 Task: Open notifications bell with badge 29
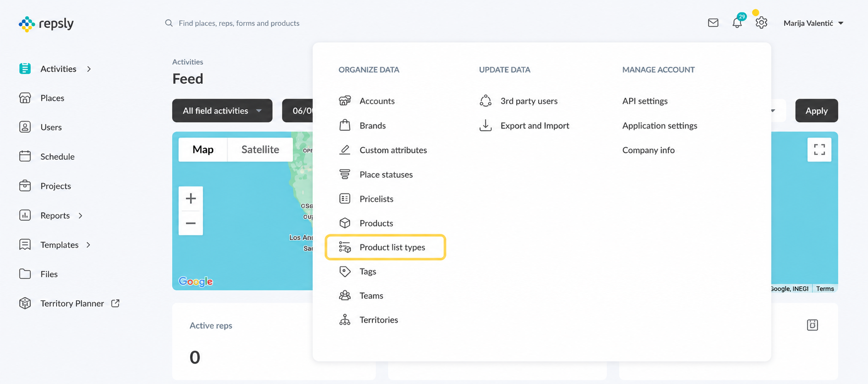pyautogui.click(x=737, y=22)
